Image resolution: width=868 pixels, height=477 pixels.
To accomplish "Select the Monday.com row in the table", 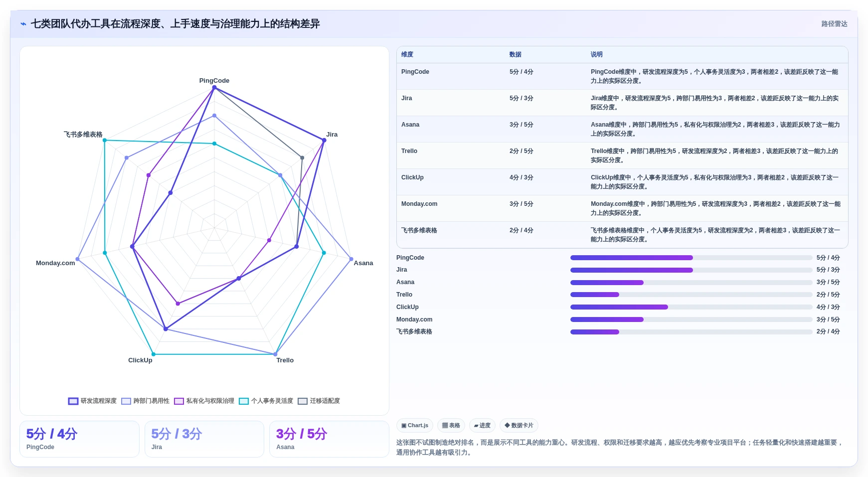I will pos(622,208).
